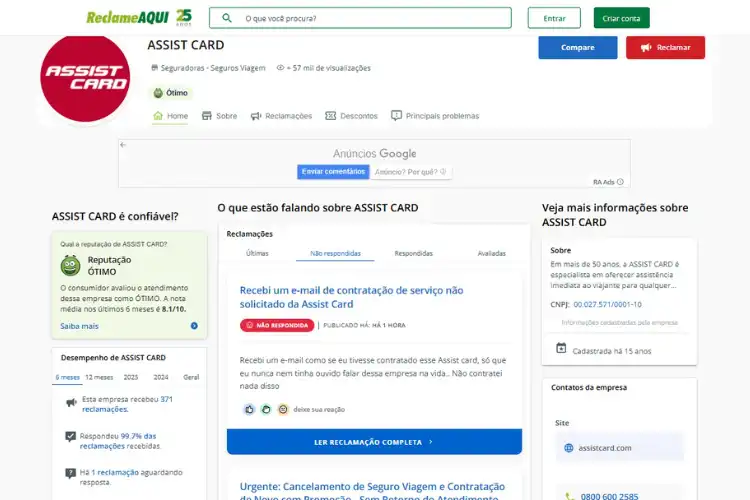
Task: Select the 2025 performance tab
Action: 131,377
